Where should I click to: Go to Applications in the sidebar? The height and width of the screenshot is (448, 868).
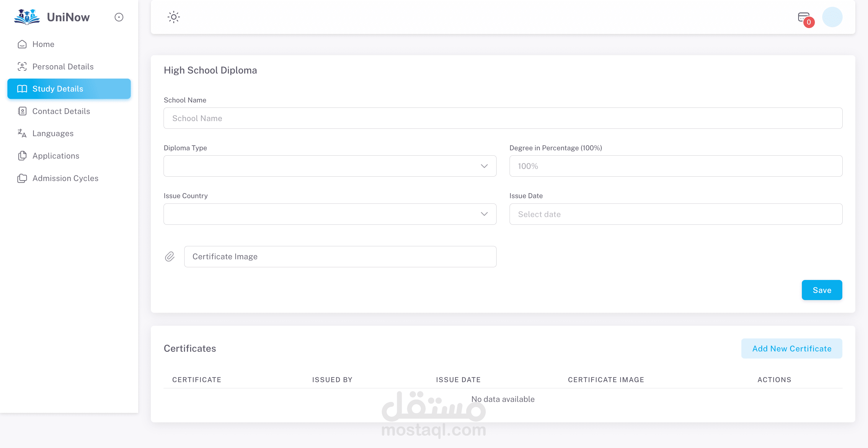(56, 156)
